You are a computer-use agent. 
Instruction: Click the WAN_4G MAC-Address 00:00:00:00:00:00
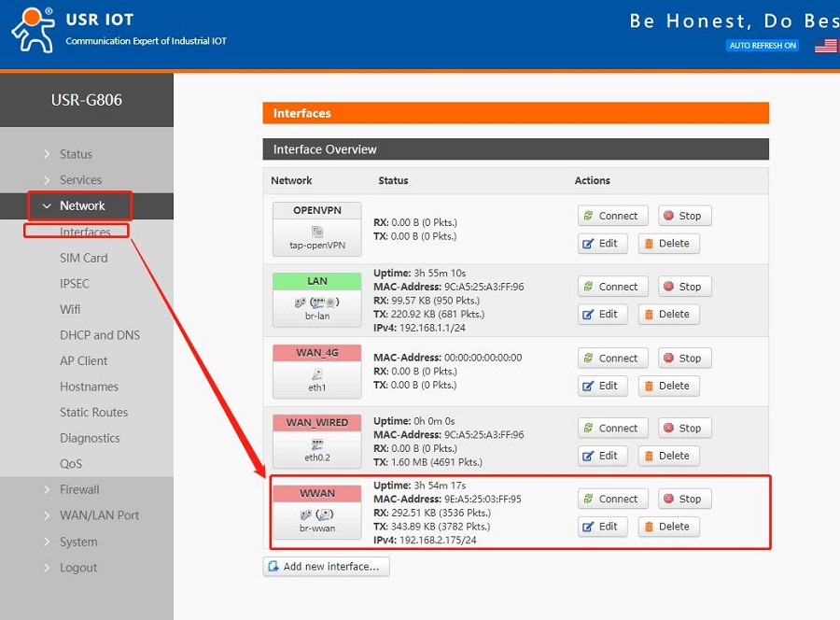click(x=483, y=358)
